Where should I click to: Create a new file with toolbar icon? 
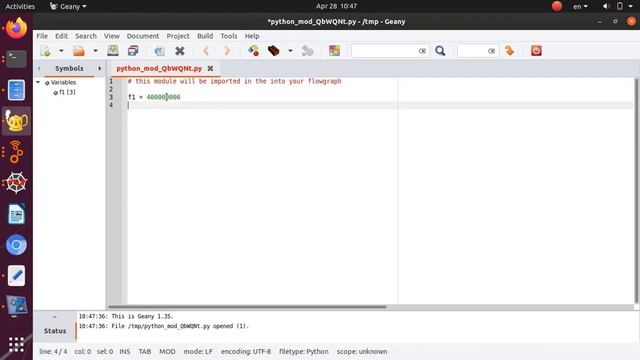(45, 51)
